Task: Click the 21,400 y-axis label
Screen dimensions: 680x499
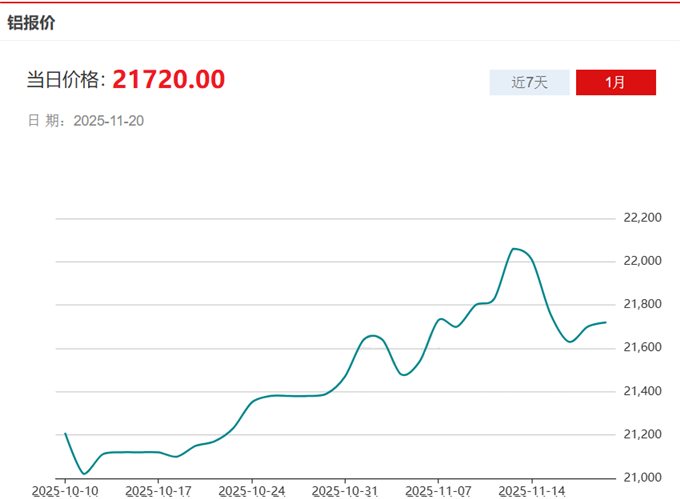Action: 642,390
